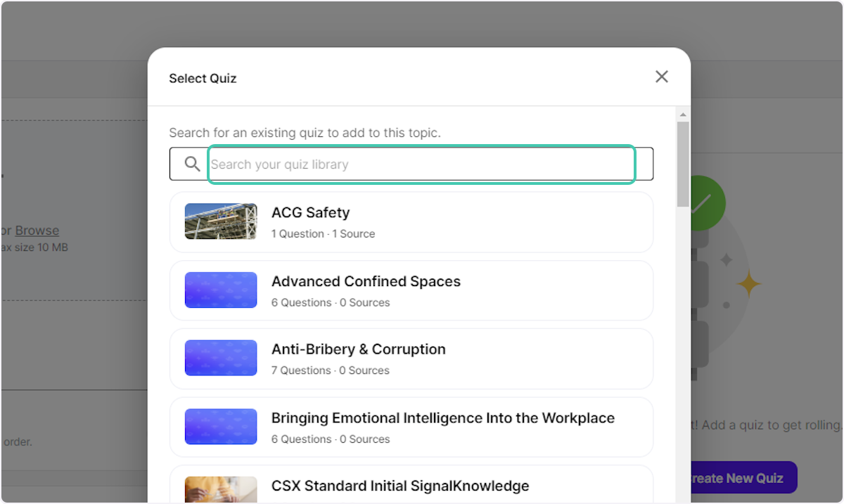844x504 pixels.
Task: Click the Anti-Bribery & Corruption thumbnail
Action: [220, 358]
